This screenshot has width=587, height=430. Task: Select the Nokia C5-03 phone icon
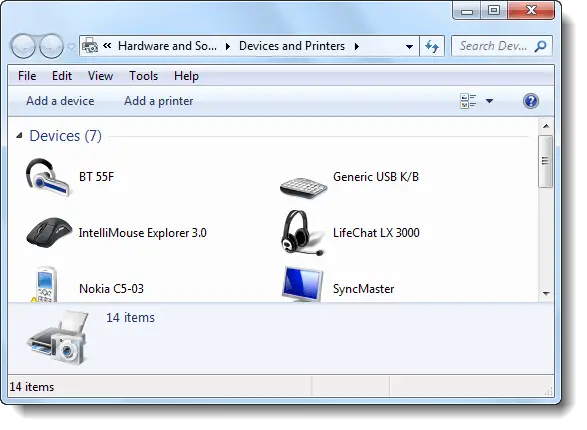(x=45, y=284)
